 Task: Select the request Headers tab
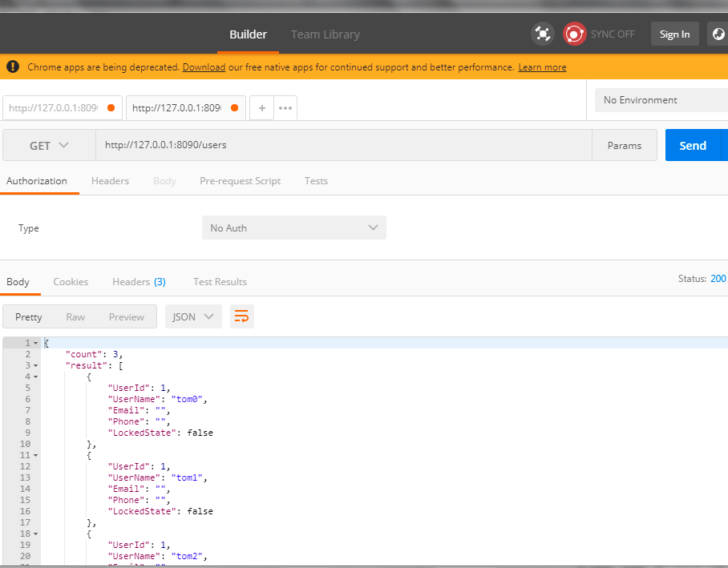click(110, 181)
